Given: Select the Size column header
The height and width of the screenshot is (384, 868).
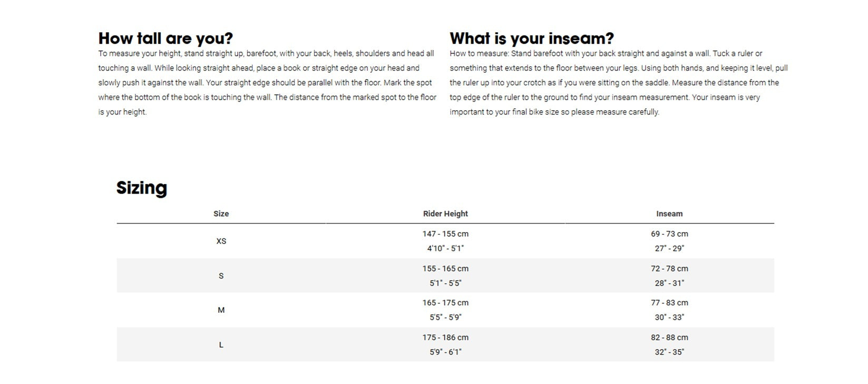Looking at the screenshot, I should tap(221, 214).
